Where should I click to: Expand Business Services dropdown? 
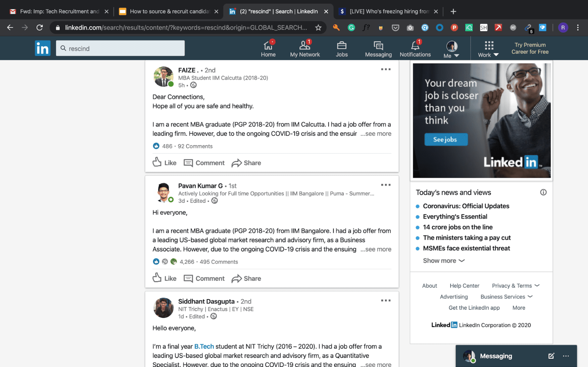[x=506, y=297]
